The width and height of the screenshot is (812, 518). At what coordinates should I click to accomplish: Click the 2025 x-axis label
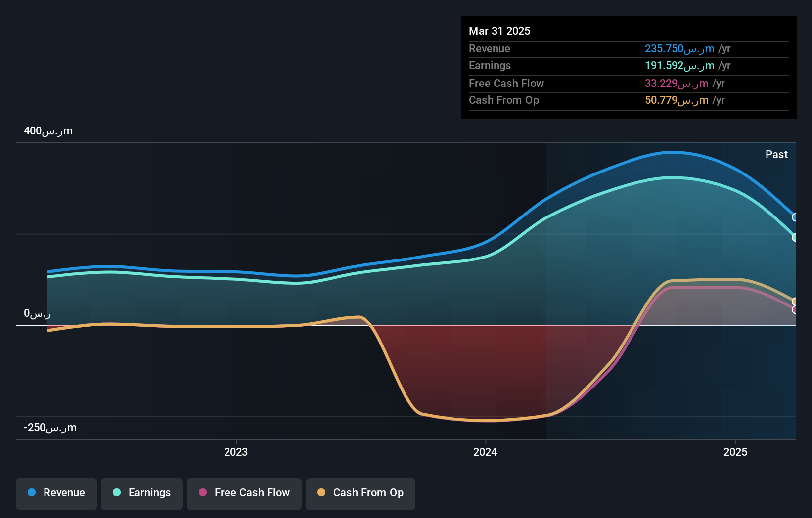pyautogui.click(x=735, y=452)
